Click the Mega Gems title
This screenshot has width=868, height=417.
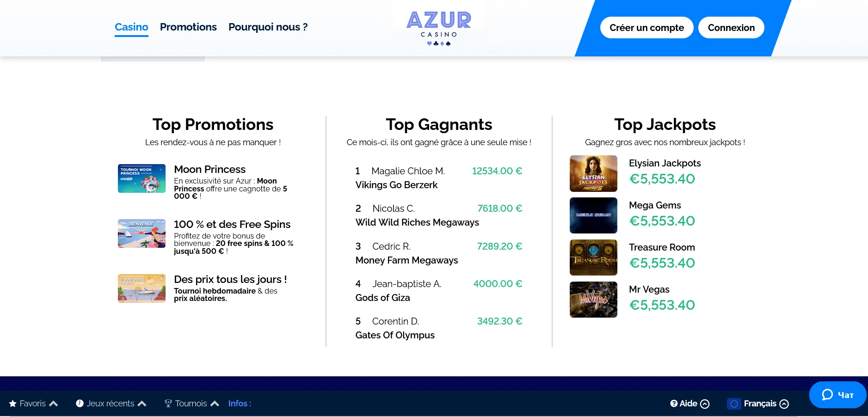tap(655, 205)
